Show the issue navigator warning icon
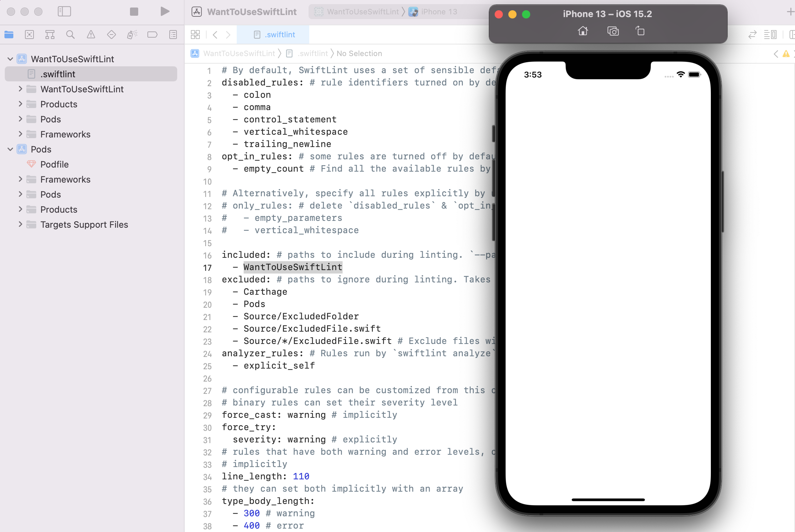The image size is (795, 532). pos(91,35)
